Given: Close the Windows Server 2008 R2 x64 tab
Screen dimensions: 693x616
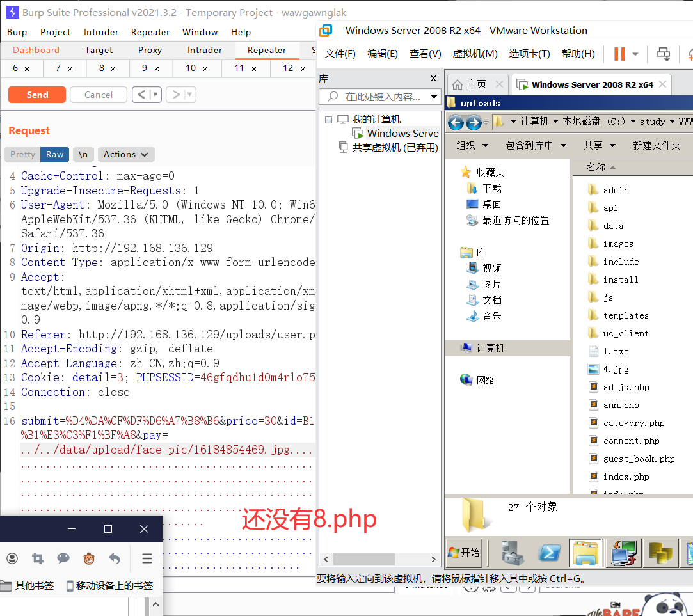Looking at the screenshot, I should pyautogui.click(x=662, y=84).
